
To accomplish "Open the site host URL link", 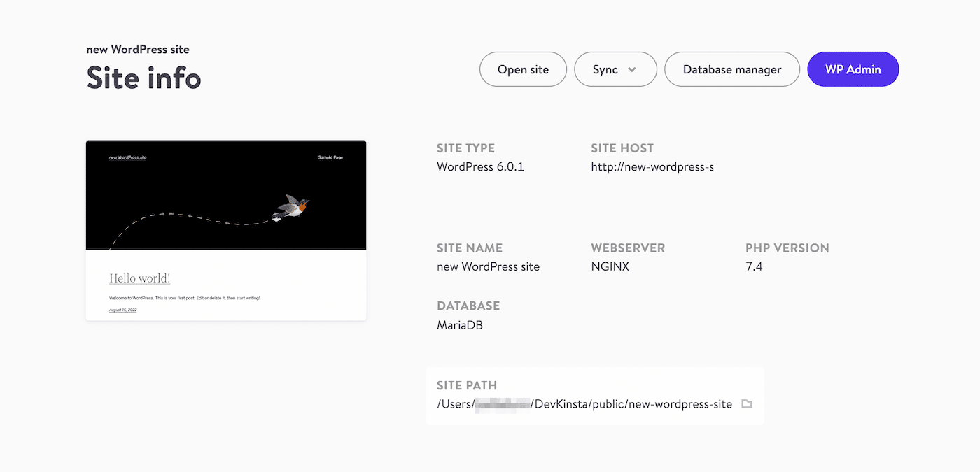I will [652, 166].
